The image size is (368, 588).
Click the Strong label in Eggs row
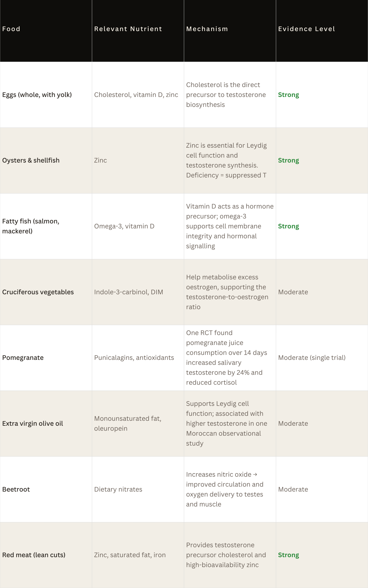[x=288, y=95]
